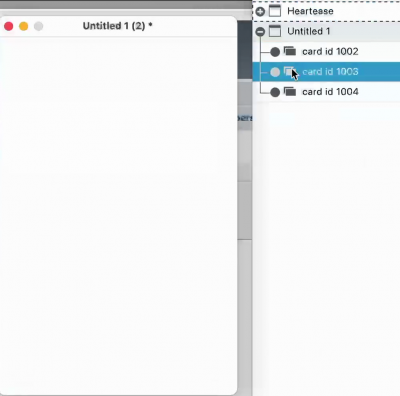
Task: Select card id 1002 label
Action: 330,51
